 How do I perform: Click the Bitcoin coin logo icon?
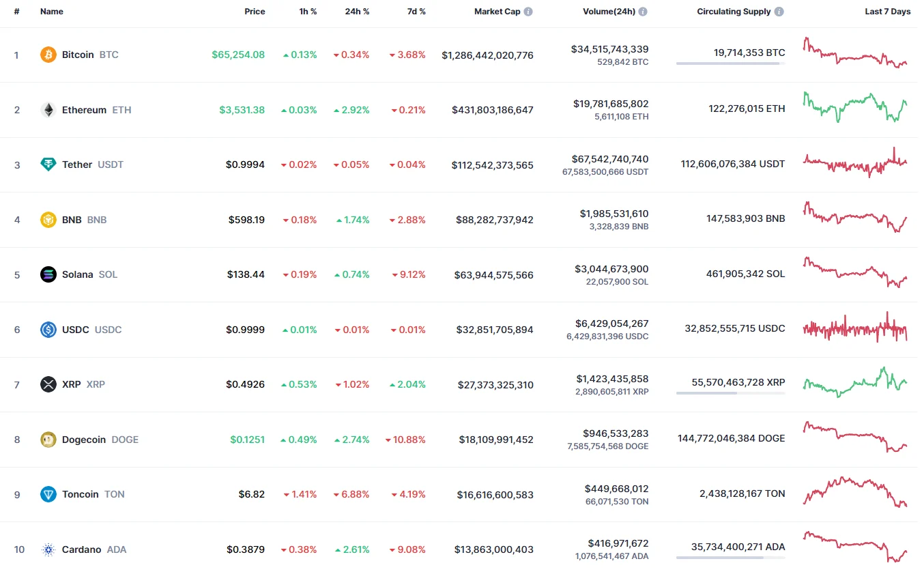(x=48, y=55)
